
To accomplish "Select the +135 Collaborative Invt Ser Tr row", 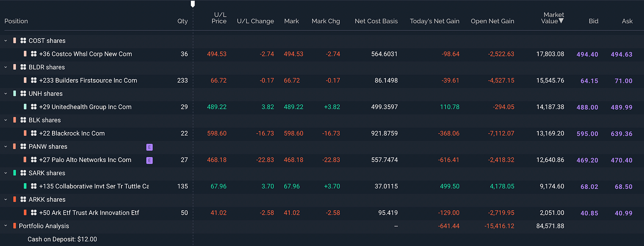I will coord(322,186).
